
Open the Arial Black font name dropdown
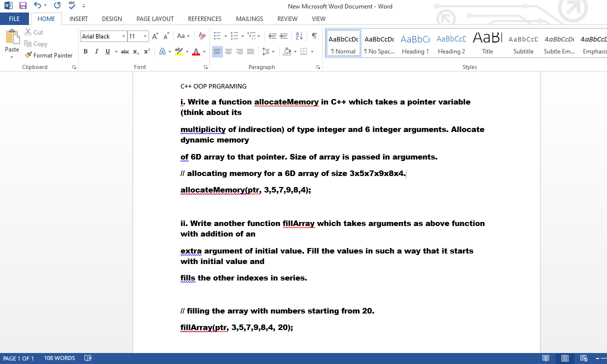point(123,36)
